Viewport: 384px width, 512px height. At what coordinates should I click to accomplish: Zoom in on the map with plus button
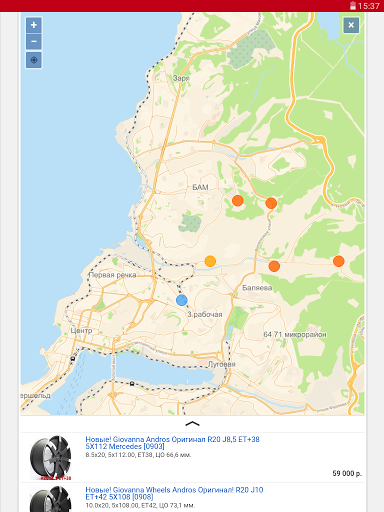(x=34, y=25)
